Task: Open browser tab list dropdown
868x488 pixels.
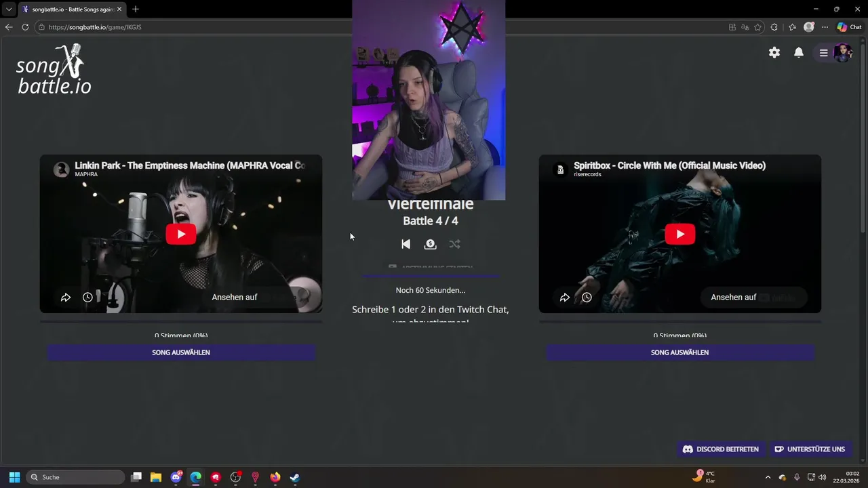Action: (9, 9)
